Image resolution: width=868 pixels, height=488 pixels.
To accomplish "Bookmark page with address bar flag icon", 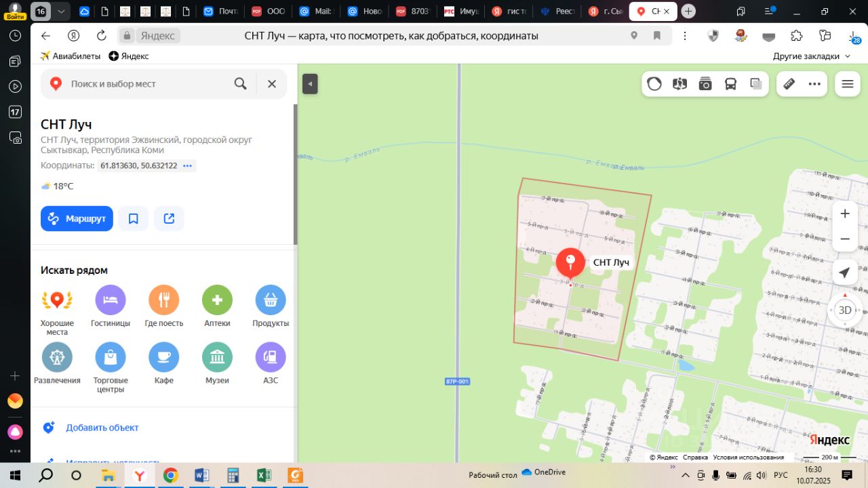I will coord(656,36).
